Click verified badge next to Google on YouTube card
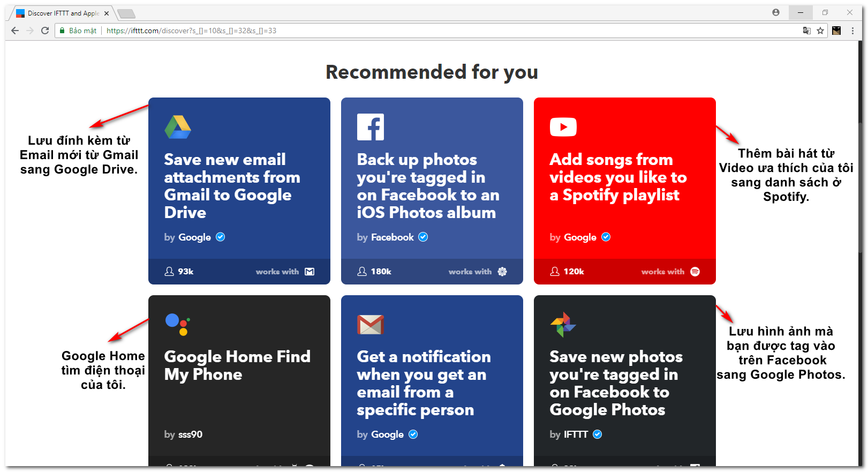This screenshot has height=472, width=868. pos(606,237)
